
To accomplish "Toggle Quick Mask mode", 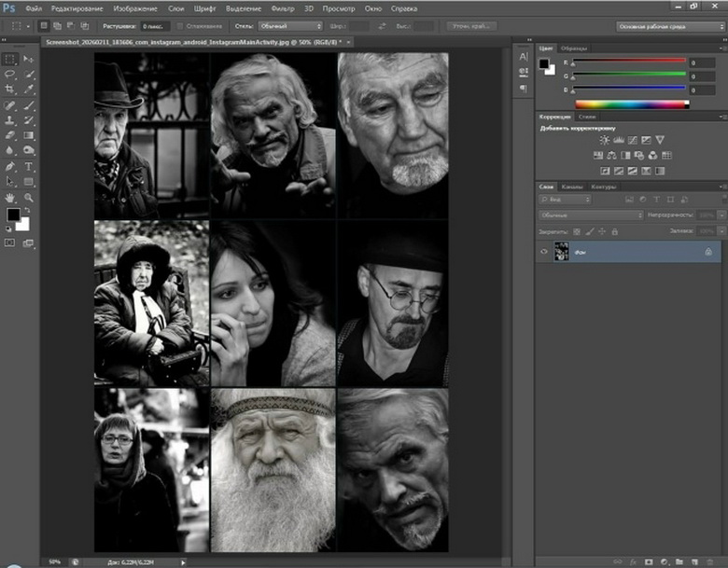I will 10,242.
